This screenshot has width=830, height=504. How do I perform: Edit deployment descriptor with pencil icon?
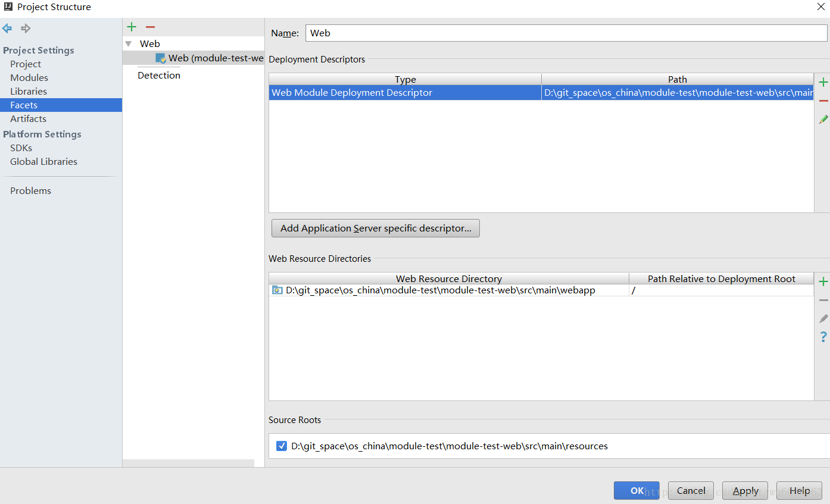click(x=823, y=120)
